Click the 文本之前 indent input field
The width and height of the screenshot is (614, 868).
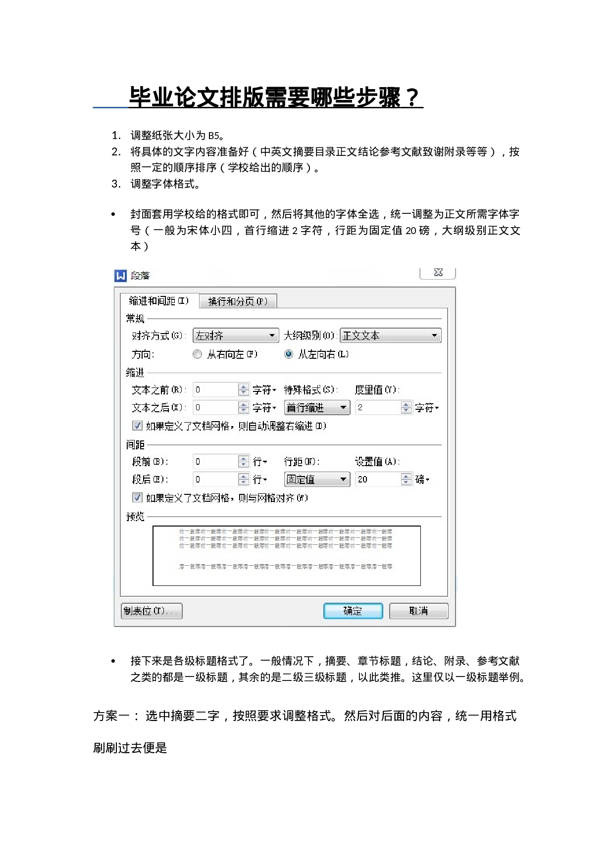coord(215,390)
